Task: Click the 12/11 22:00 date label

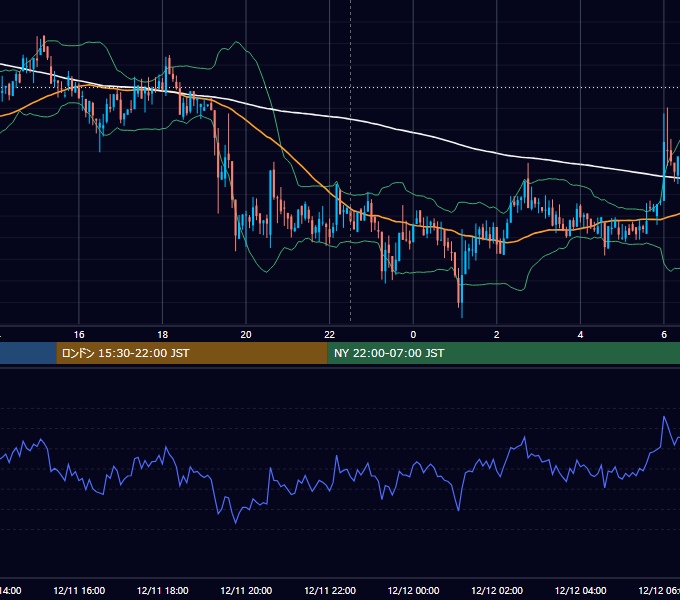Action: tap(330, 590)
